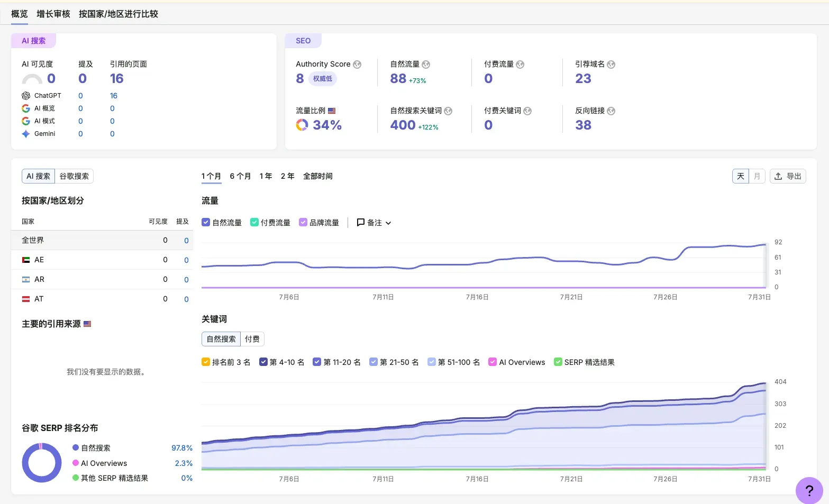Click the 其他 SERP 精选结果 legend entry
829x504 pixels.
point(132,478)
